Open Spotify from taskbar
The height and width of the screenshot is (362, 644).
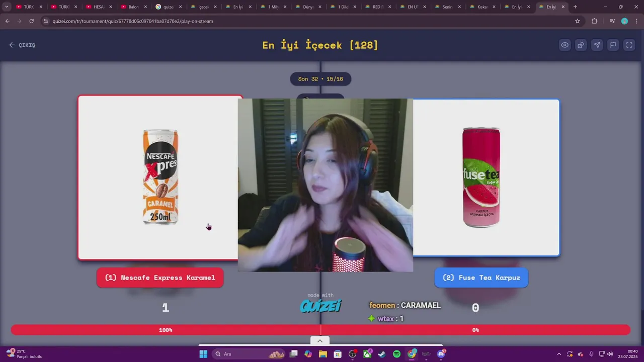point(396,354)
